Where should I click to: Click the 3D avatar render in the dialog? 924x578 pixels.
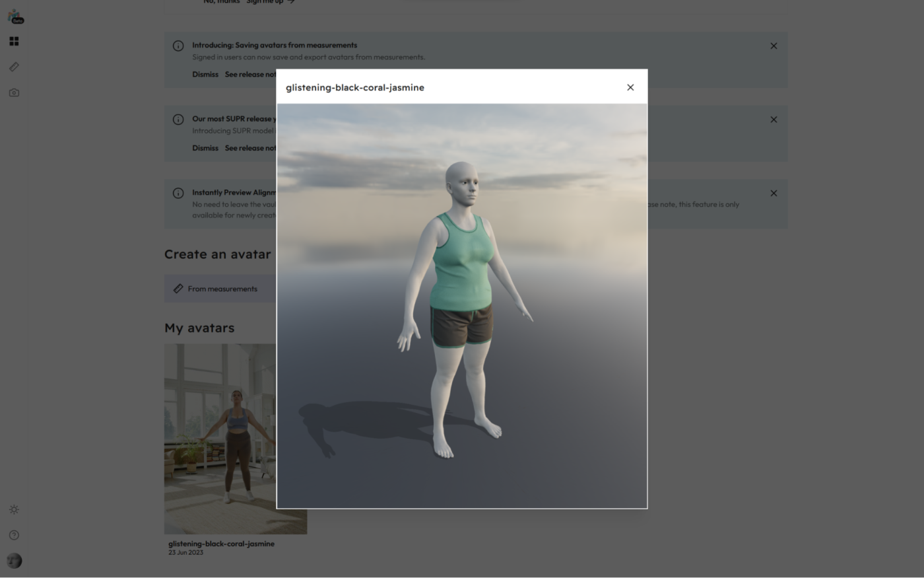(x=462, y=306)
